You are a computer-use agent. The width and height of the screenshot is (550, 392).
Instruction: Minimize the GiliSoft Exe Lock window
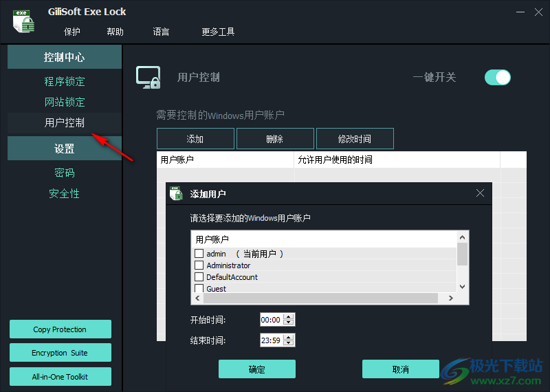pos(520,12)
